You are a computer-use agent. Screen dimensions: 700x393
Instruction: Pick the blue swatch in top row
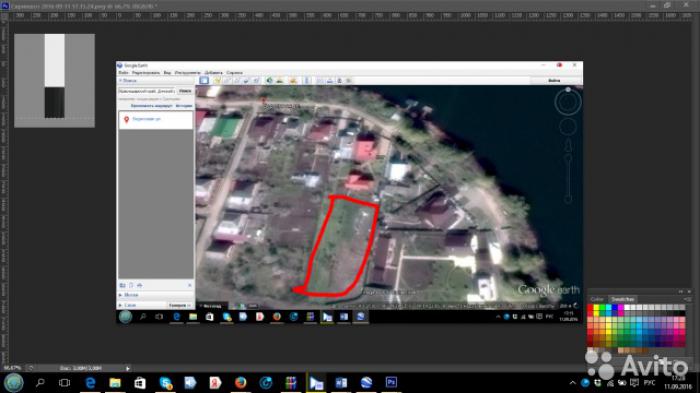[615, 308]
